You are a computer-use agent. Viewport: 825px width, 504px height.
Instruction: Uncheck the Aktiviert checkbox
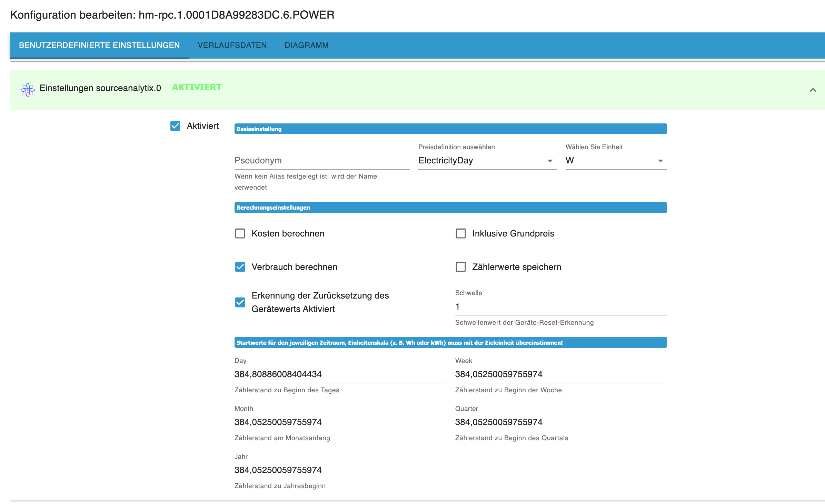tap(175, 126)
